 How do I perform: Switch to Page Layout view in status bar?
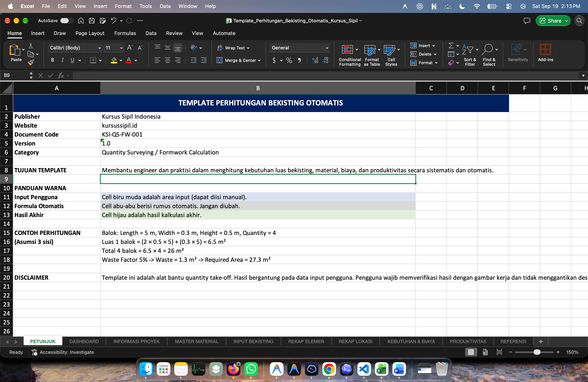coord(485,352)
